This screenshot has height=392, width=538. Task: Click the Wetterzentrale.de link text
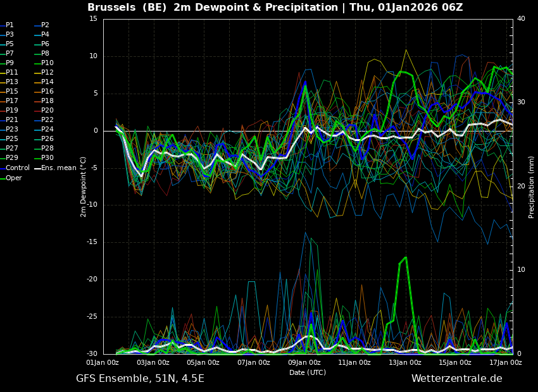(x=457, y=379)
